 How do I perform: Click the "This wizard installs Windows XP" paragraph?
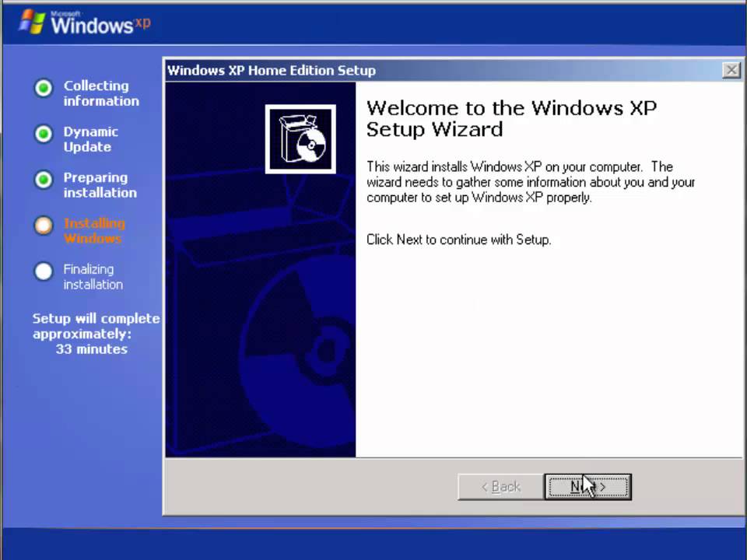[531, 182]
